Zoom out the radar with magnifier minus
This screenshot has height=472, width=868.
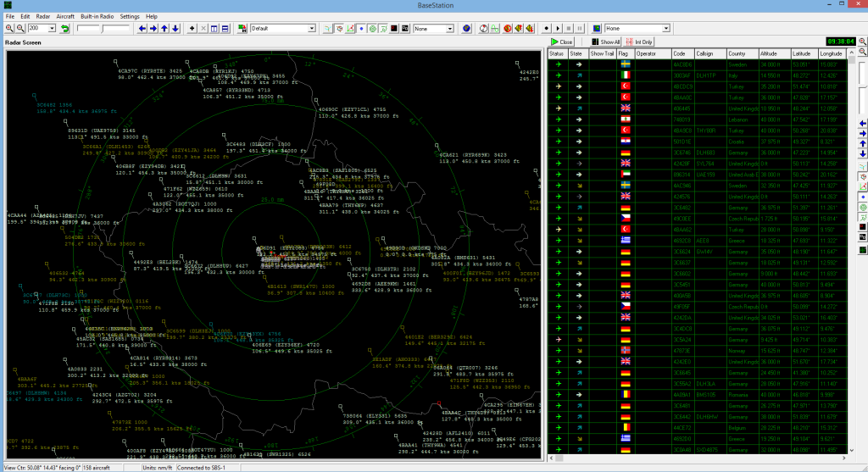[20, 28]
